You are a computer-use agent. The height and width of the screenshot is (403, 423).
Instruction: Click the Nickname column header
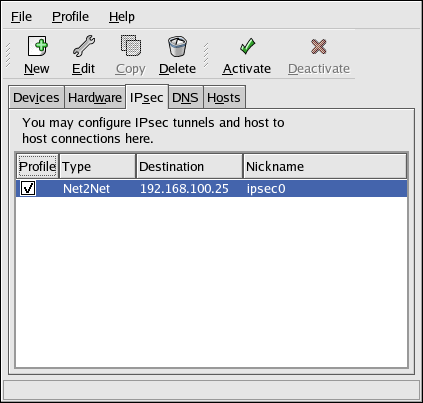(x=325, y=166)
